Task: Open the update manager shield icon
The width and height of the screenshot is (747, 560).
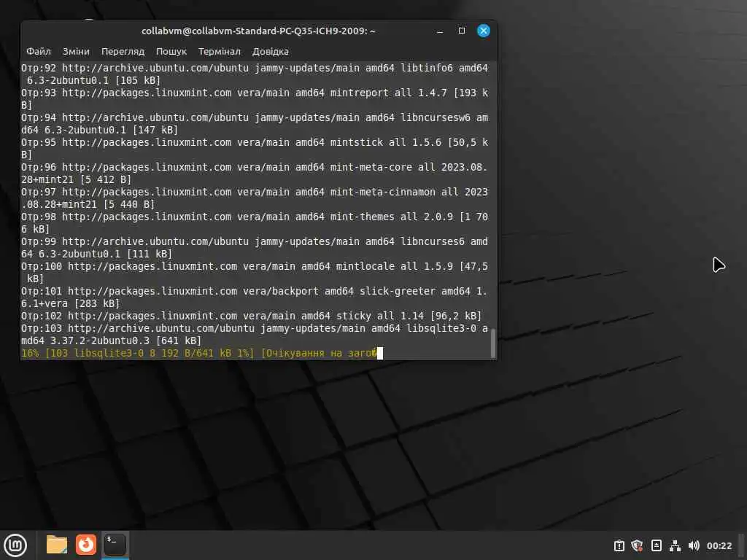Action: [638, 545]
